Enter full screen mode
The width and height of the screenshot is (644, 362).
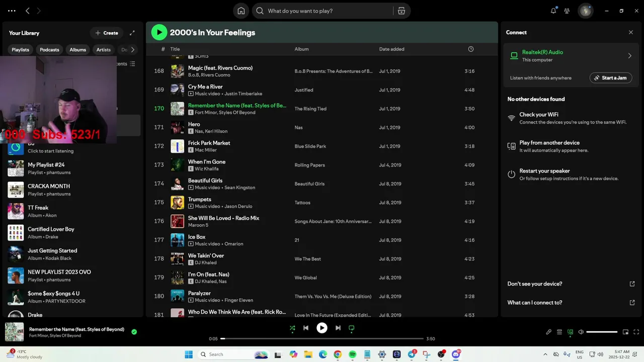pyautogui.click(x=636, y=332)
